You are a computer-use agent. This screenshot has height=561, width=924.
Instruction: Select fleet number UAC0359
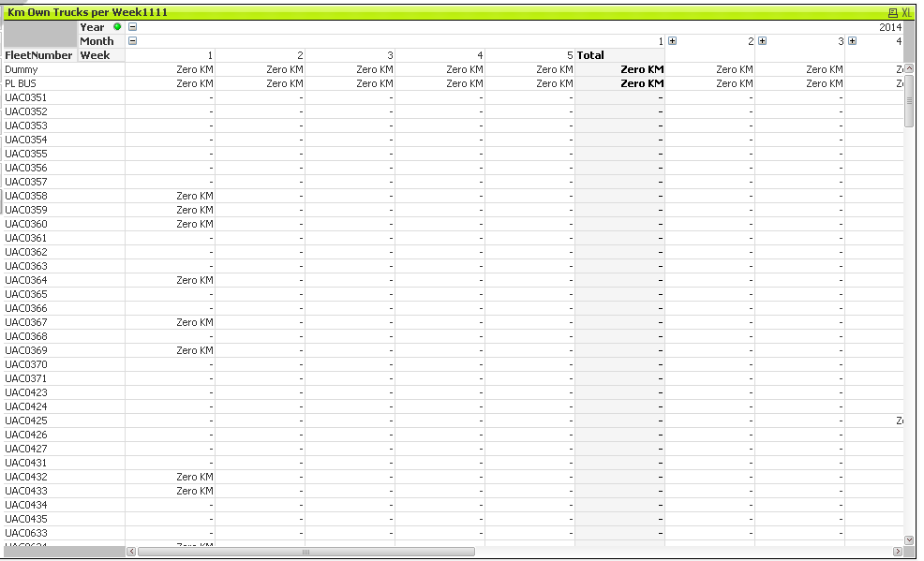coord(26,210)
